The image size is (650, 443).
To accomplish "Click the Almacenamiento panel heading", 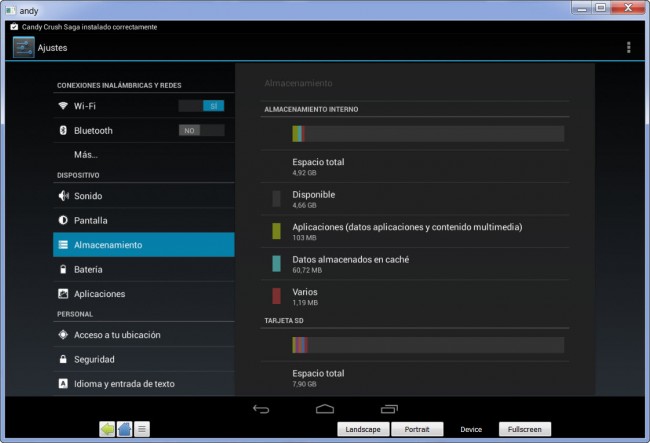I will (298, 83).
